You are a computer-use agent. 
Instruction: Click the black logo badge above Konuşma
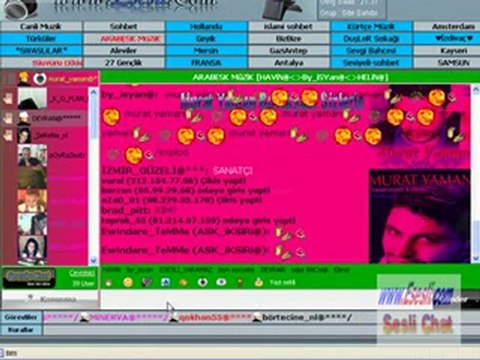(29, 277)
